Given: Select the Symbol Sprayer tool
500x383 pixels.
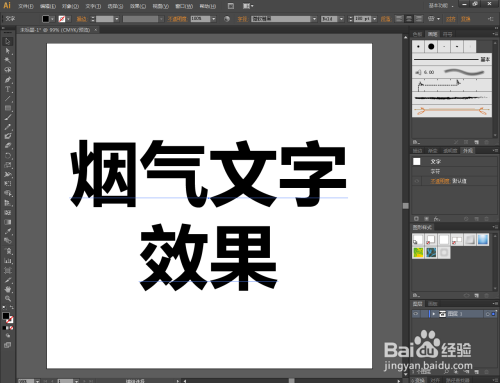Looking at the screenshot, I should coord(8,251).
